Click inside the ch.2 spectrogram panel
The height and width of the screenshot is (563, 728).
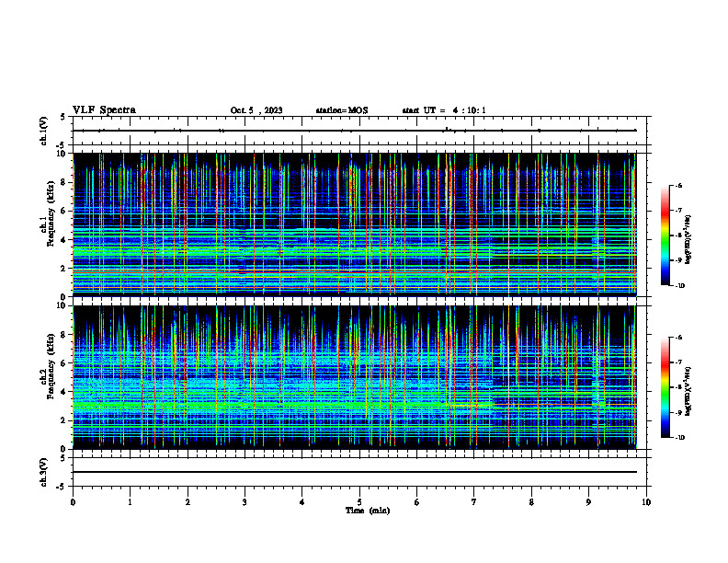pyautogui.click(x=354, y=377)
